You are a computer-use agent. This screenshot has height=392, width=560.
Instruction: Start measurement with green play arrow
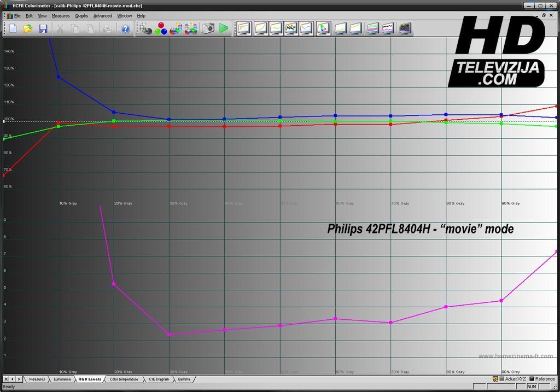tap(223, 28)
